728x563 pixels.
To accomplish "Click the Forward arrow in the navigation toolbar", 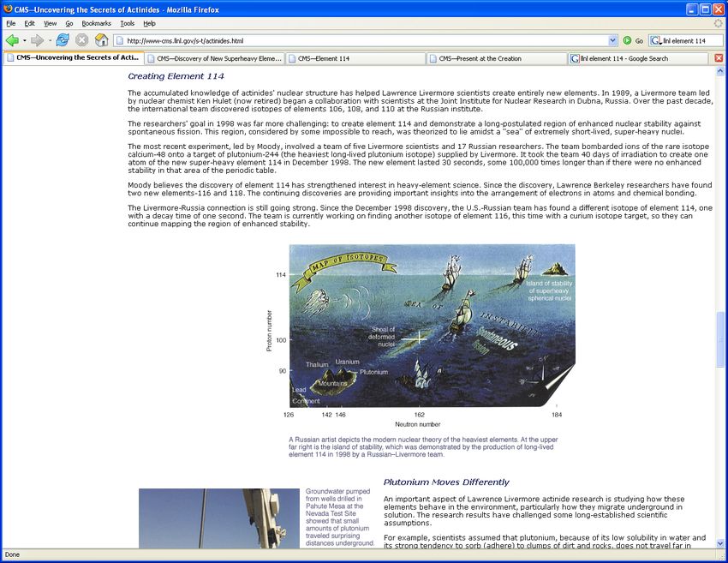I will click(x=37, y=41).
